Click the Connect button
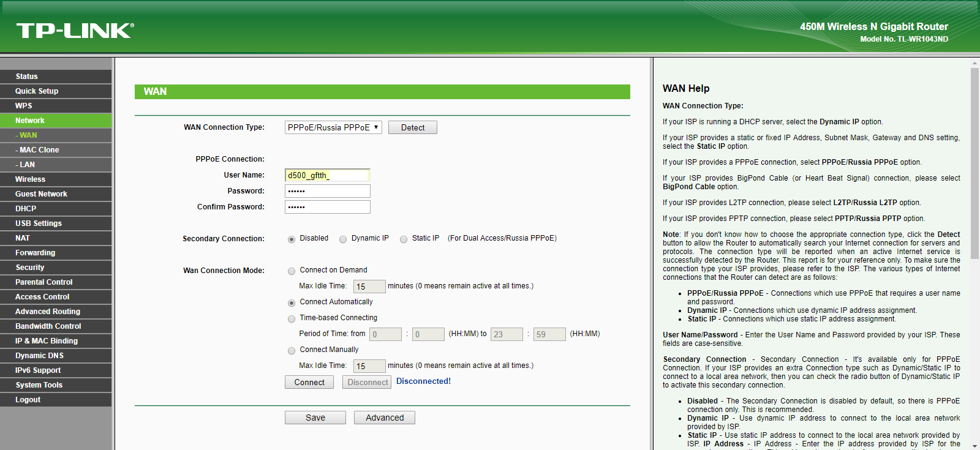 point(309,382)
